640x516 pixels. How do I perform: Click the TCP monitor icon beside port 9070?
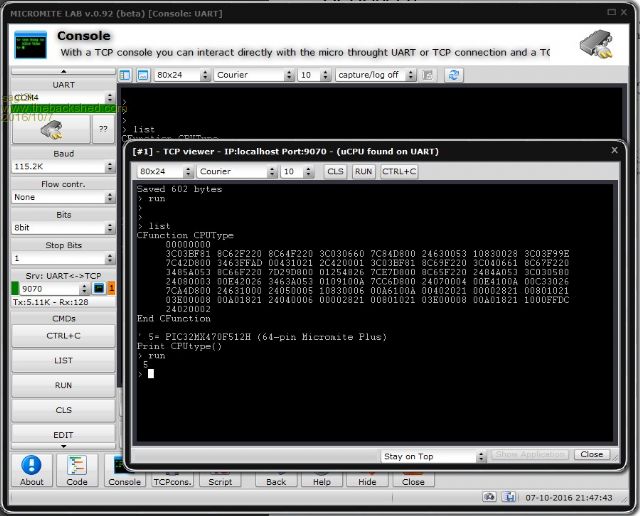click(99, 289)
